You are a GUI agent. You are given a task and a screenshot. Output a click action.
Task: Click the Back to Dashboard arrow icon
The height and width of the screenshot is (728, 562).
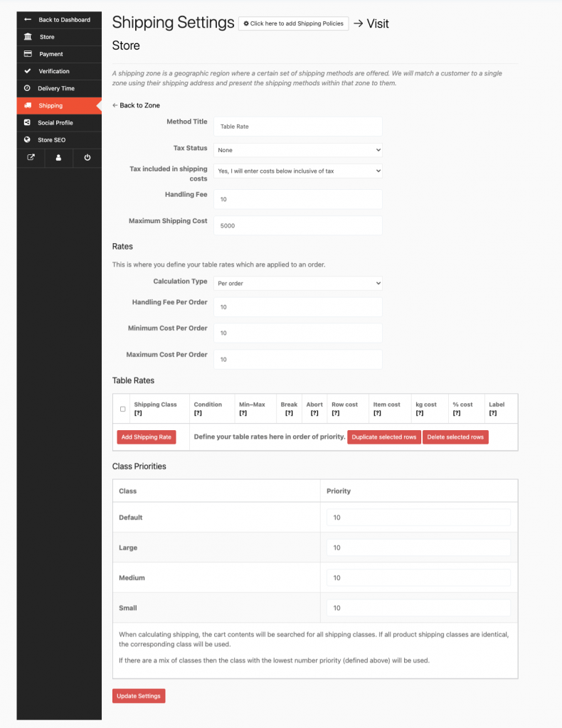tap(28, 19)
